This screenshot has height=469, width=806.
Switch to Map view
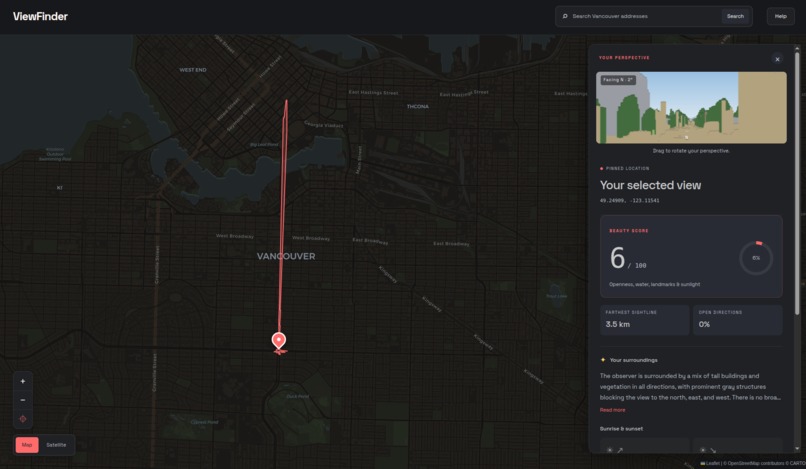tap(27, 445)
